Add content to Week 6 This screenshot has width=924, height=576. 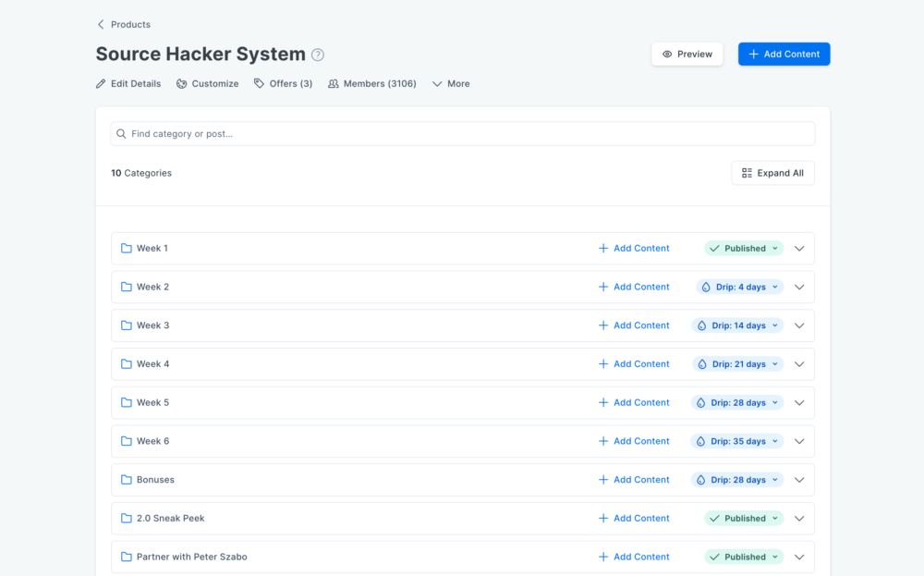(x=634, y=441)
